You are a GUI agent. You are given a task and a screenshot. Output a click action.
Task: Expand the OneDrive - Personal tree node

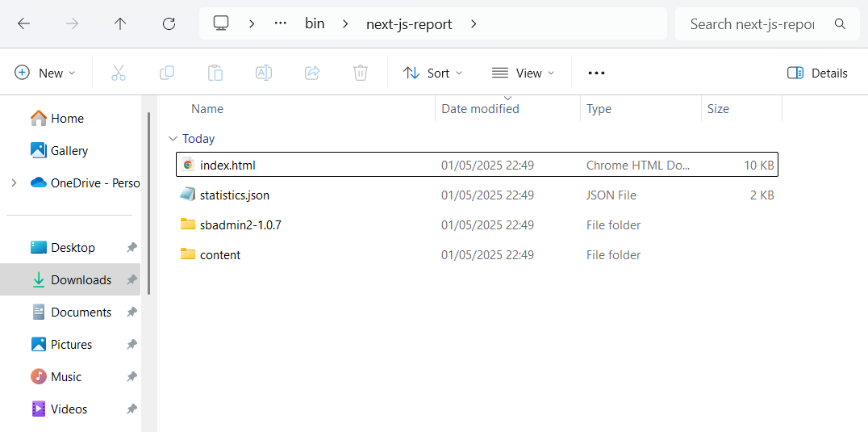14,182
